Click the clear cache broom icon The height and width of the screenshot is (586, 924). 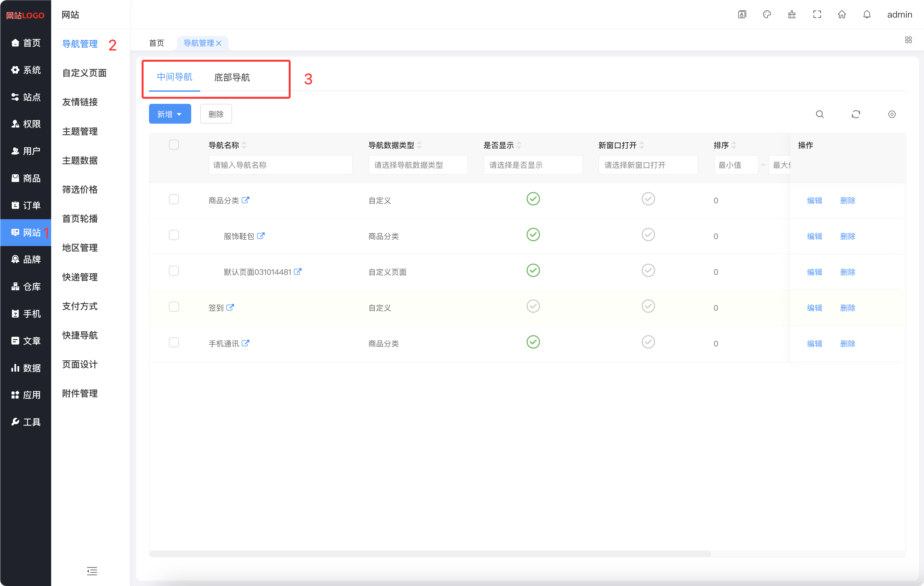[792, 15]
